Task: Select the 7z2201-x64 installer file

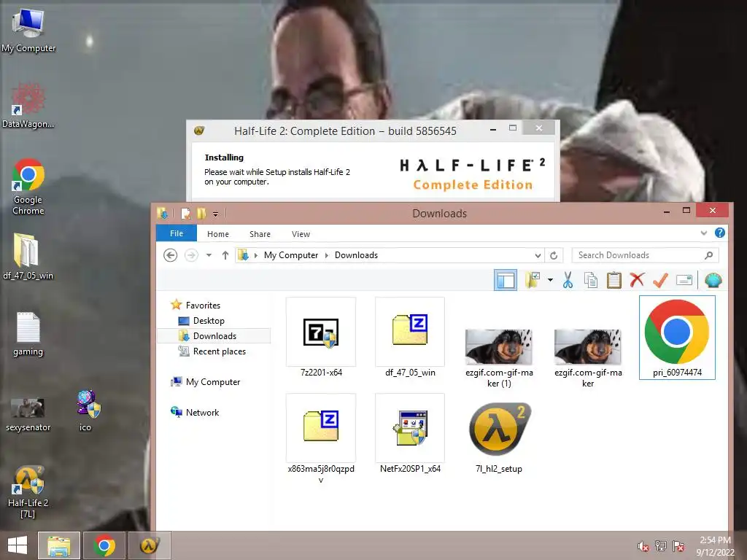Action: [321, 337]
